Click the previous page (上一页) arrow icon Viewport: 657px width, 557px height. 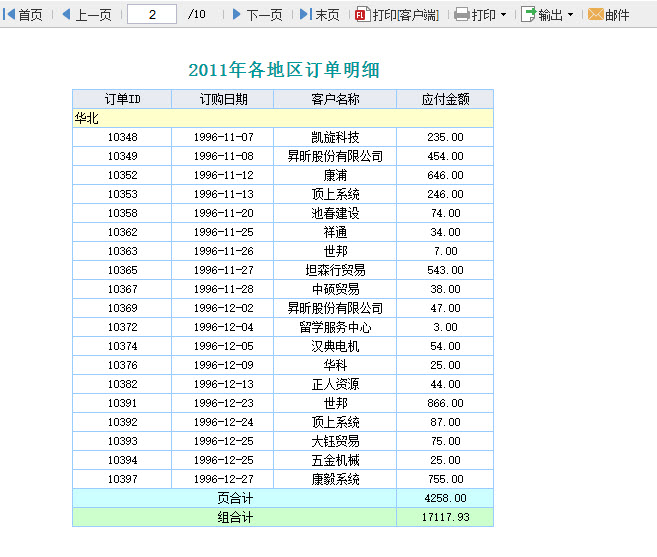pyautogui.click(x=66, y=15)
